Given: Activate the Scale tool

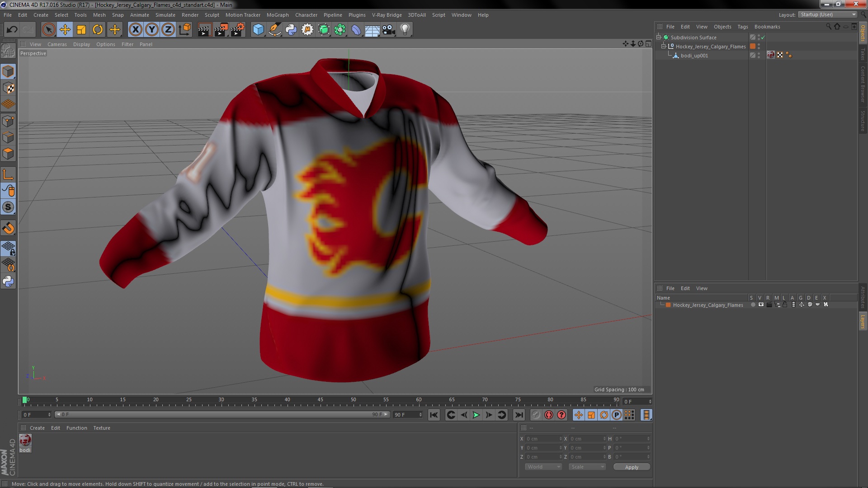Looking at the screenshot, I should click(81, 30).
